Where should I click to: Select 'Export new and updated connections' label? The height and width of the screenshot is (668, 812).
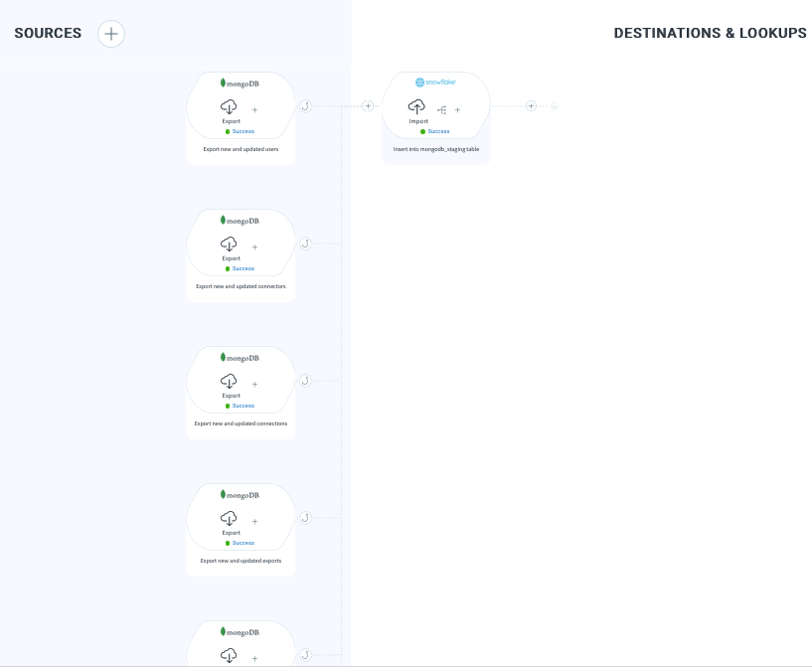[241, 423]
